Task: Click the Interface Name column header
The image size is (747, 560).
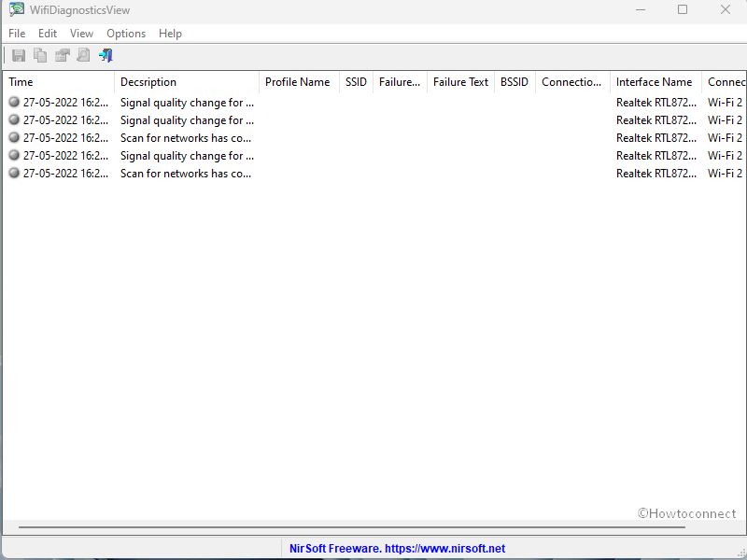Action: click(x=655, y=82)
